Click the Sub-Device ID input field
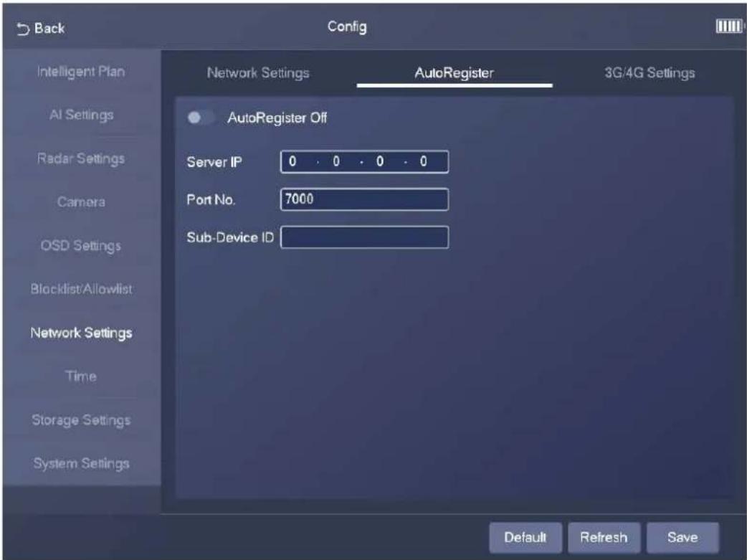Screen dimensions: 747x560 tap(364, 237)
